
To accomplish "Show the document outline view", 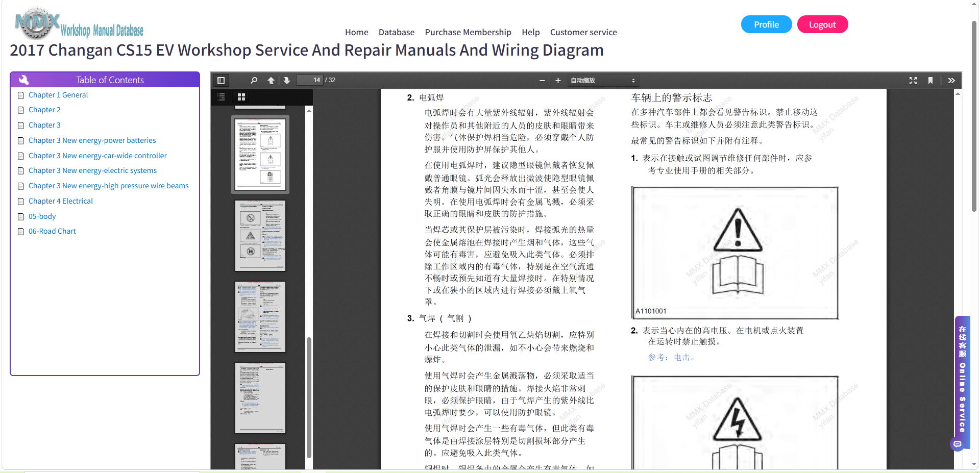I will pyautogui.click(x=221, y=97).
